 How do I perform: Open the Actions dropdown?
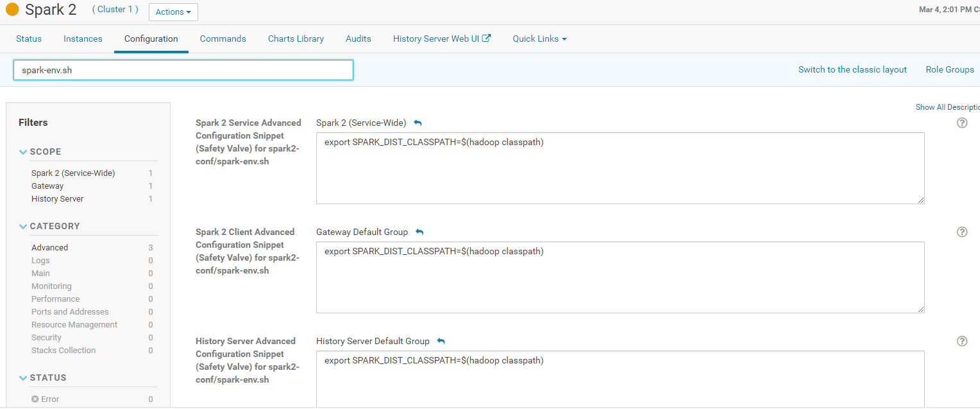173,12
